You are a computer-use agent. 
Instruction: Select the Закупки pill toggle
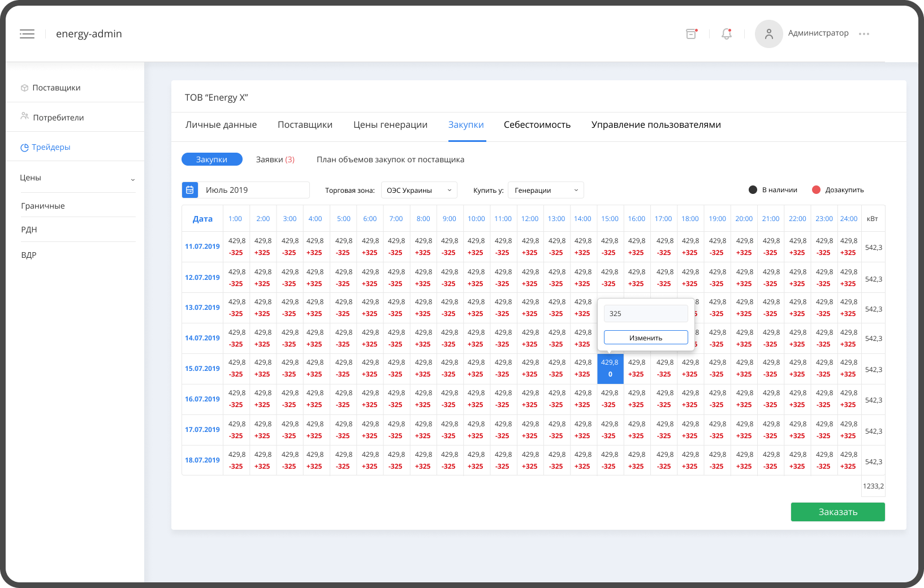(211, 159)
